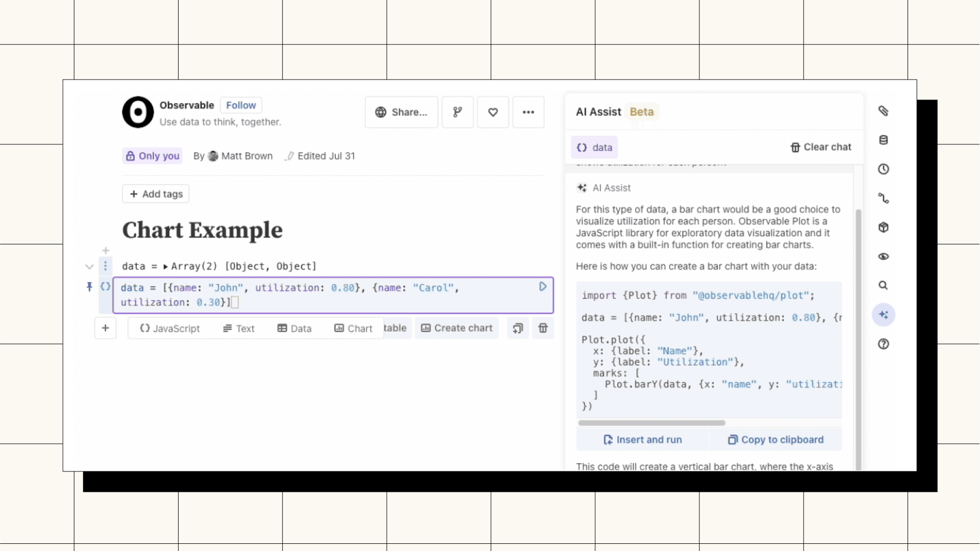The width and height of the screenshot is (980, 551).
Task: Open the databases sidebar icon
Action: click(x=884, y=140)
